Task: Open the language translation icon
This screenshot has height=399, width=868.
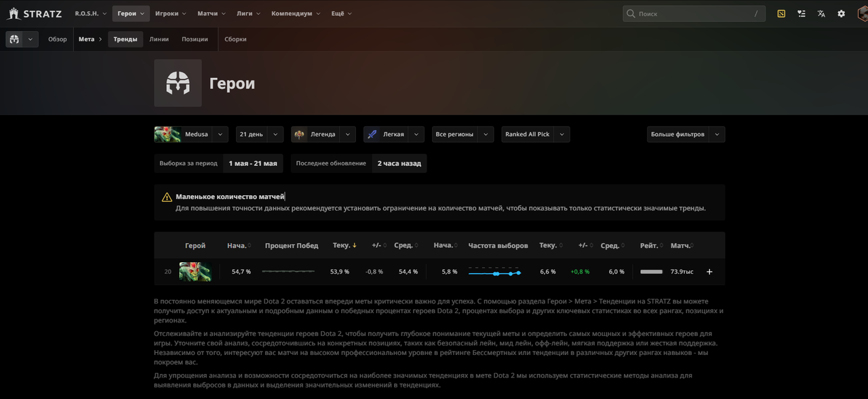Action: pos(821,14)
